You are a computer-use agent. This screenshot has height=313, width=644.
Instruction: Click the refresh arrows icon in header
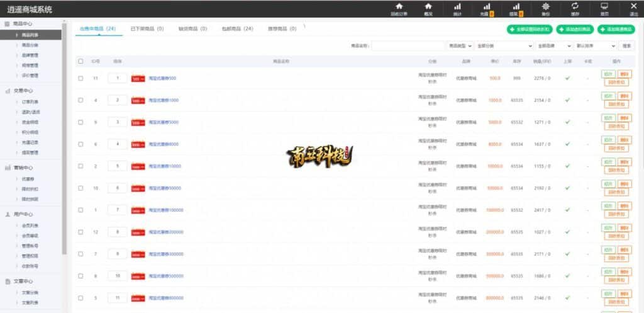[x=574, y=6]
